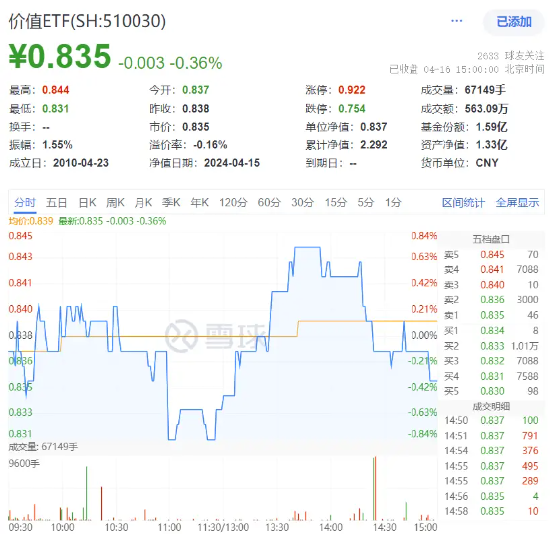Select the 1分 interval tab
550x535 pixels.
point(393,202)
